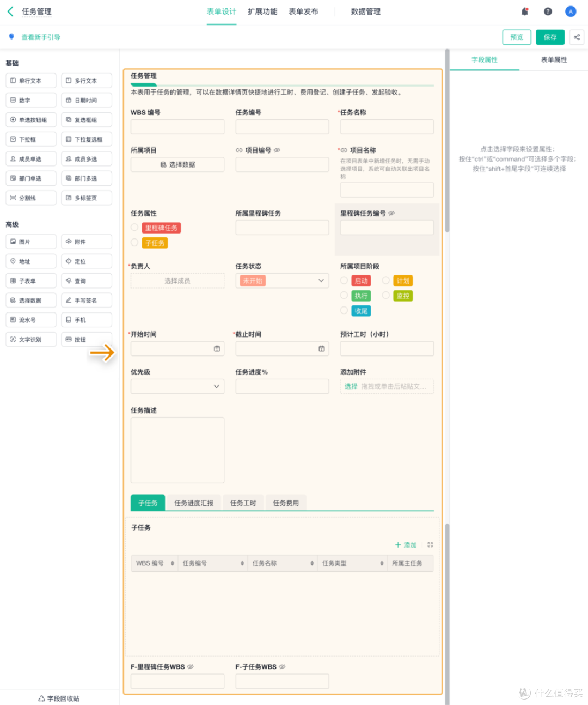588x705 pixels.
Task: Choose the 子任务 radio option under 任务属性
Action: [x=134, y=243]
